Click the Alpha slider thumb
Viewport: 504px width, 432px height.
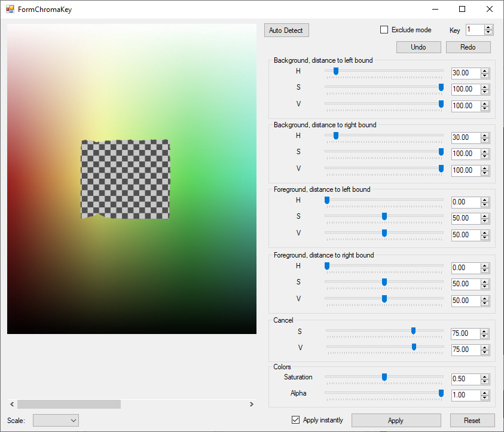pyautogui.click(x=441, y=393)
